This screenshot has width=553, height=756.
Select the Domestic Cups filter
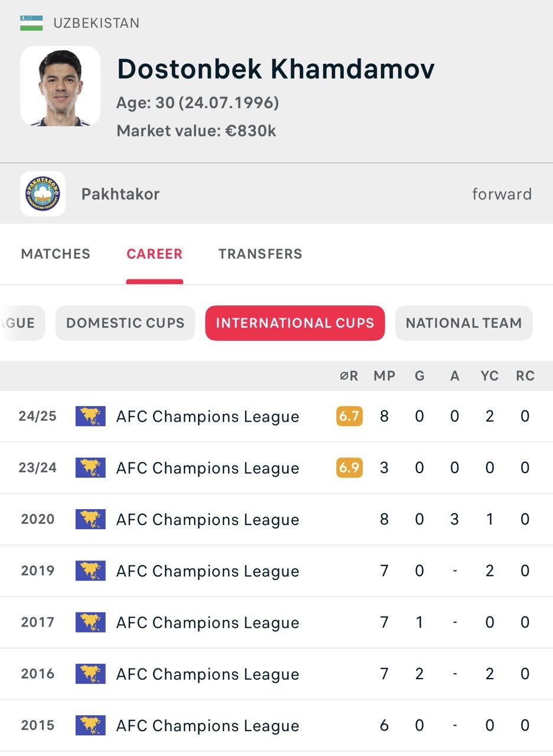[125, 323]
